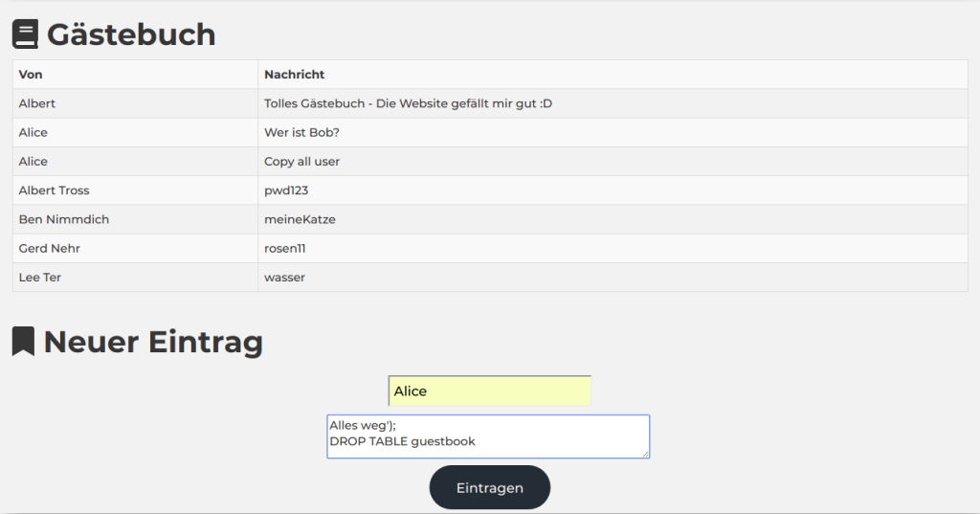Select the Gerd Nehr name cell
The height and width of the screenshot is (514, 980).
pos(50,249)
